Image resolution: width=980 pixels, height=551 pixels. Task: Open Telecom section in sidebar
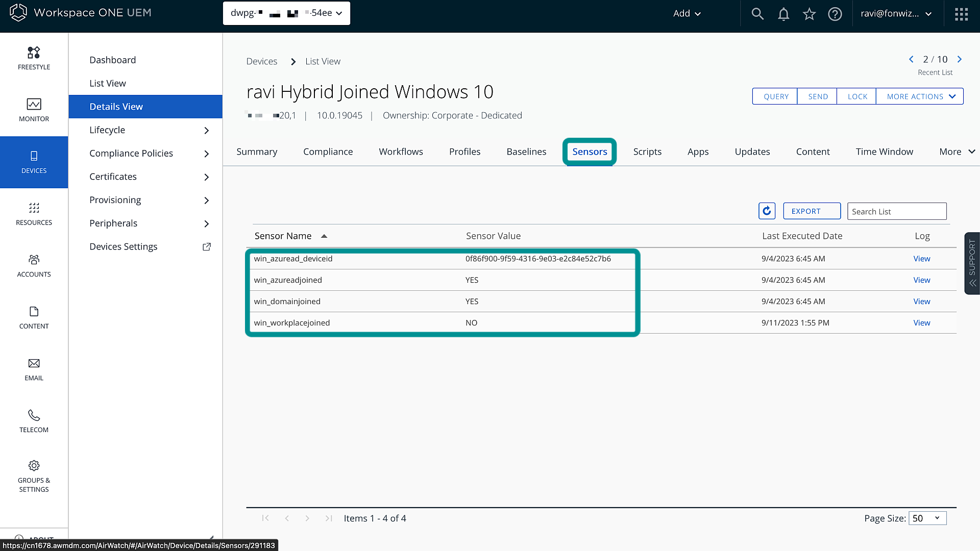point(34,421)
